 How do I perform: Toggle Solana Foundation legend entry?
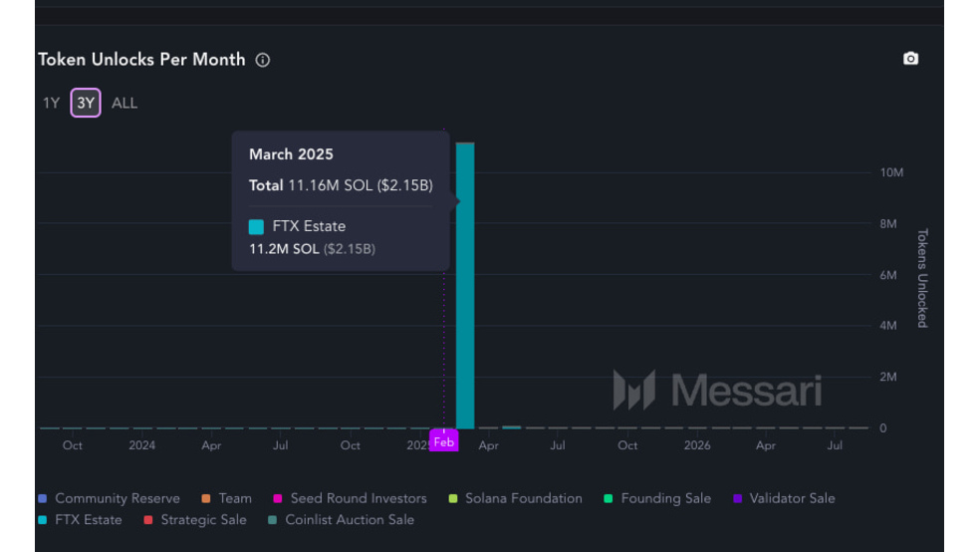pyautogui.click(x=516, y=498)
